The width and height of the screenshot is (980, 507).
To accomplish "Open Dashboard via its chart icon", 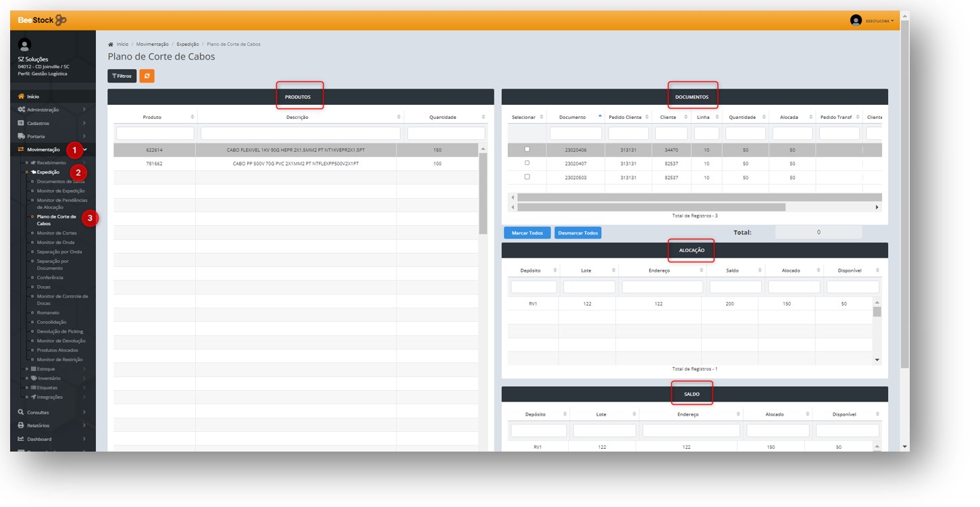I will [x=21, y=439].
